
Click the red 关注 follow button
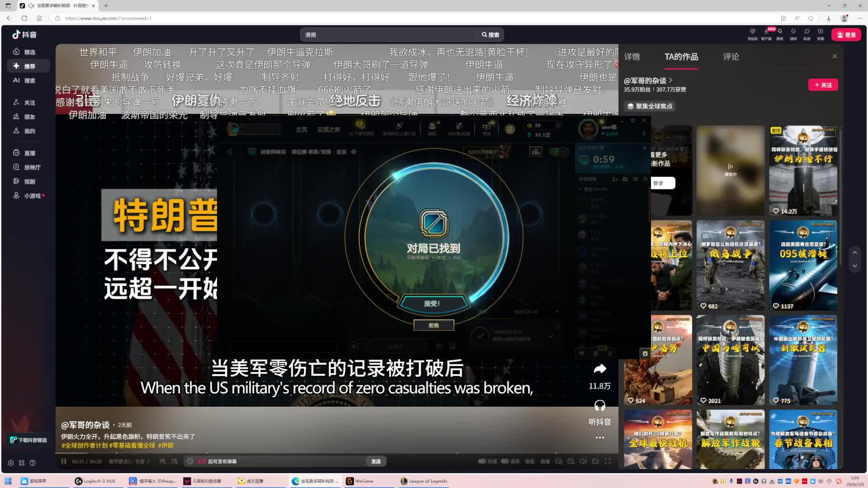click(x=823, y=85)
